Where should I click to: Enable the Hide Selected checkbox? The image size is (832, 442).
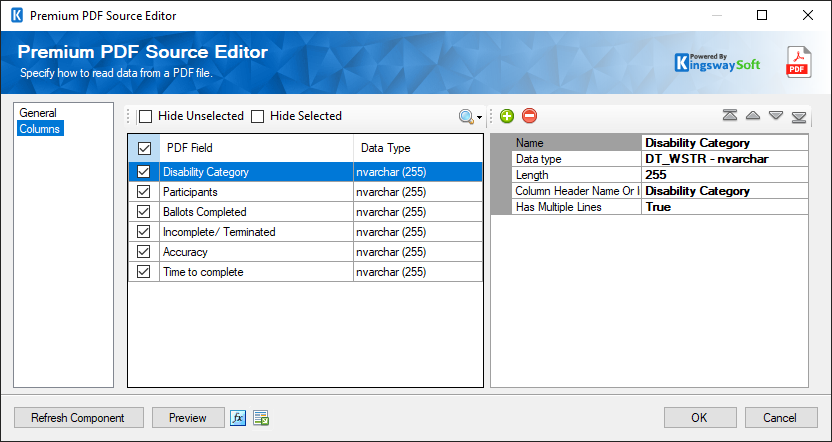click(x=258, y=116)
